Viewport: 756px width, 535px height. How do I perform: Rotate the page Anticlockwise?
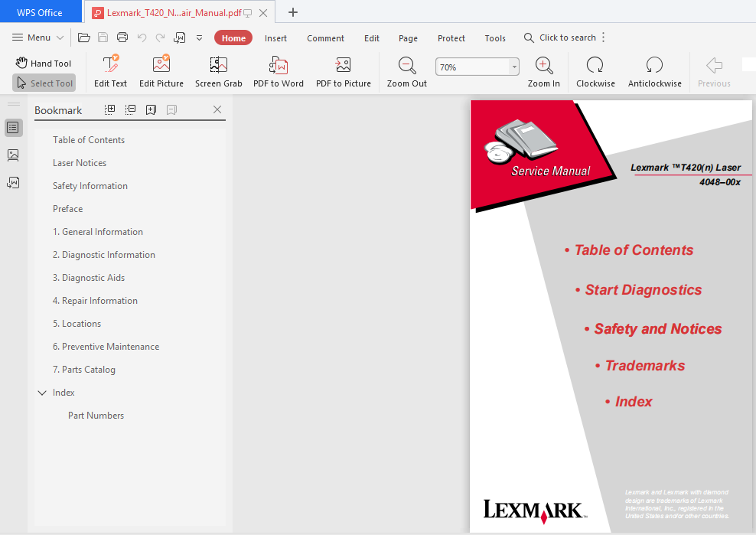pos(654,71)
